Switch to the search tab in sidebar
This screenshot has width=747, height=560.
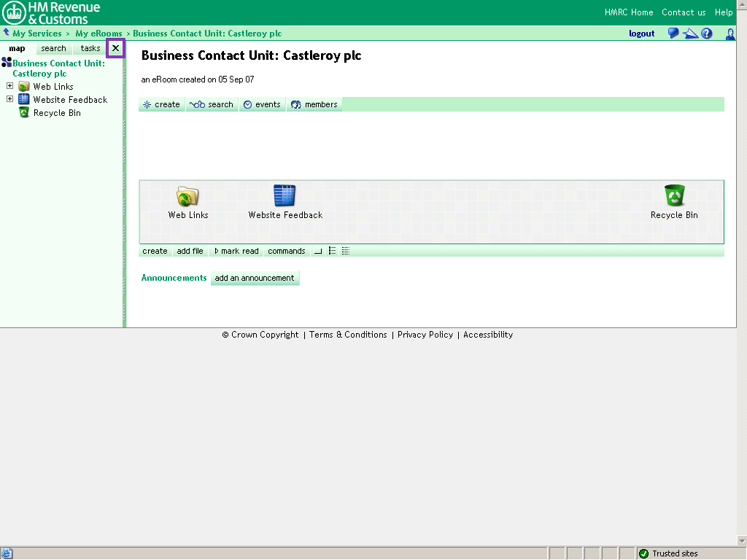53,49
